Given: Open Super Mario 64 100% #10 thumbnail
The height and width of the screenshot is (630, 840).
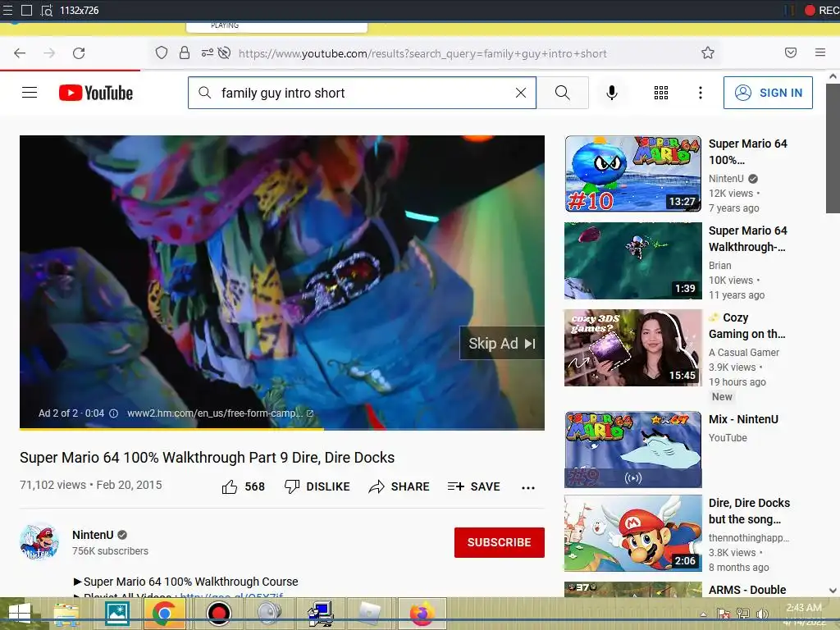Looking at the screenshot, I should pos(632,174).
